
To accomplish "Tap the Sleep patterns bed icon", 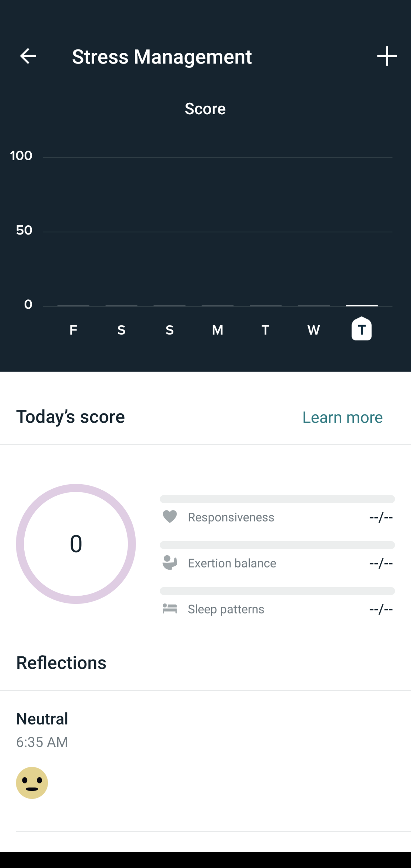I will click(170, 609).
